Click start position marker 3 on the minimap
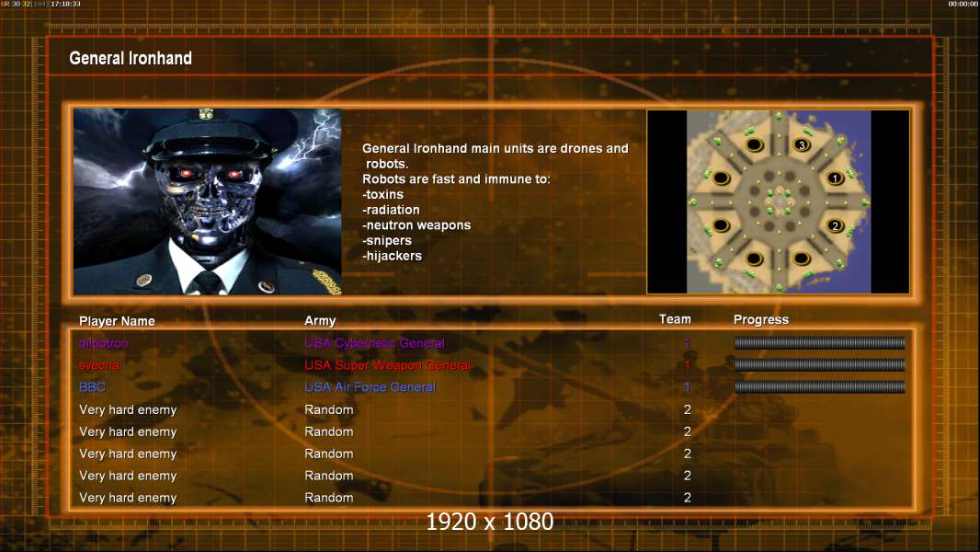This screenshot has height=552, width=980. click(x=802, y=145)
